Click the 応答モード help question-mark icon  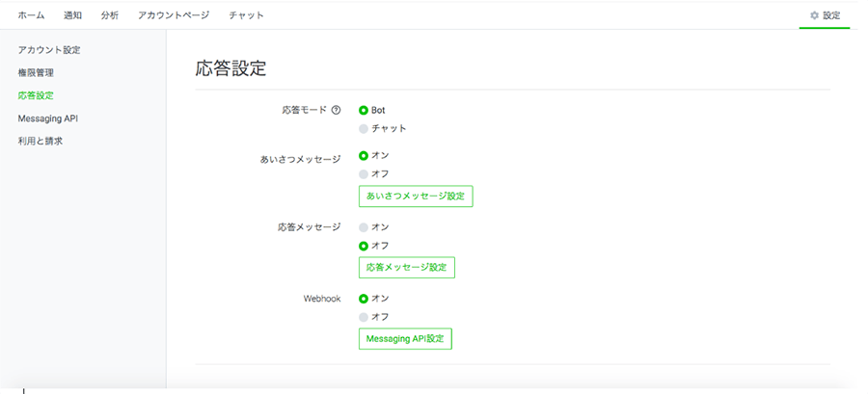tap(336, 110)
